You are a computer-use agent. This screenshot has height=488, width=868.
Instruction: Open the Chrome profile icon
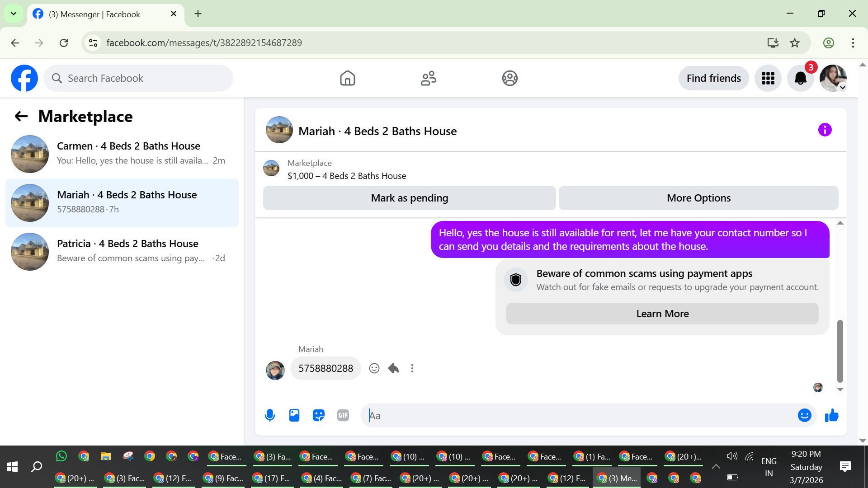click(828, 43)
